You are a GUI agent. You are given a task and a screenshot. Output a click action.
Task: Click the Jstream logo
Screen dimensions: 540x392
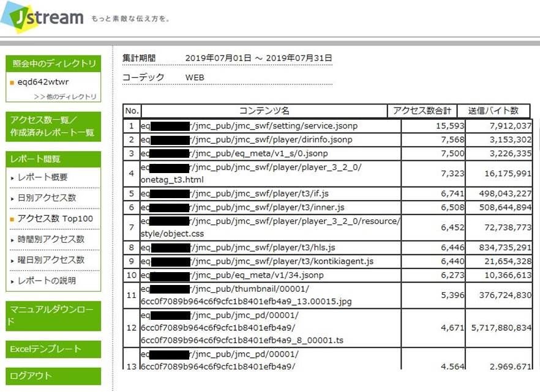[42, 17]
